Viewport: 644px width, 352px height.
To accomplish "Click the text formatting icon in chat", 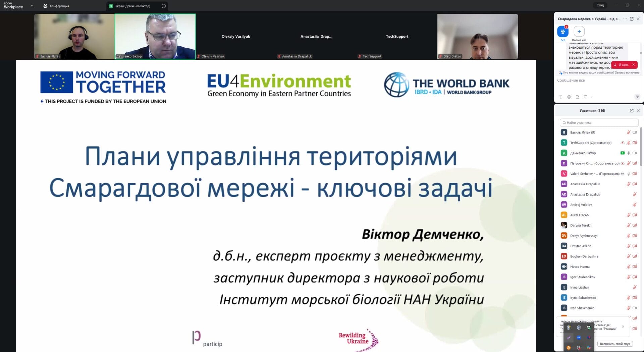I will click(560, 97).
